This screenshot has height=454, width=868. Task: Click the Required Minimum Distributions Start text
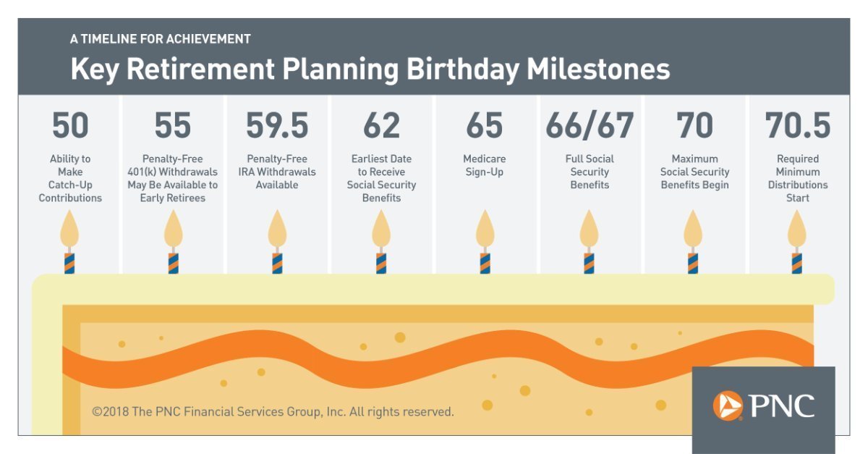pyautogui.click(x=798, y=178)
